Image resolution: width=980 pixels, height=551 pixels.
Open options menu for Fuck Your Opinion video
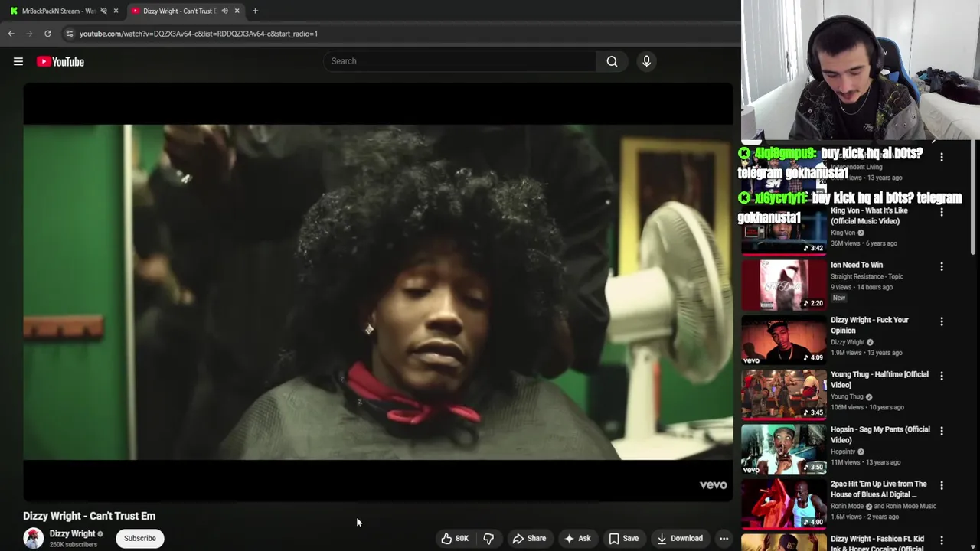point(942,321)
